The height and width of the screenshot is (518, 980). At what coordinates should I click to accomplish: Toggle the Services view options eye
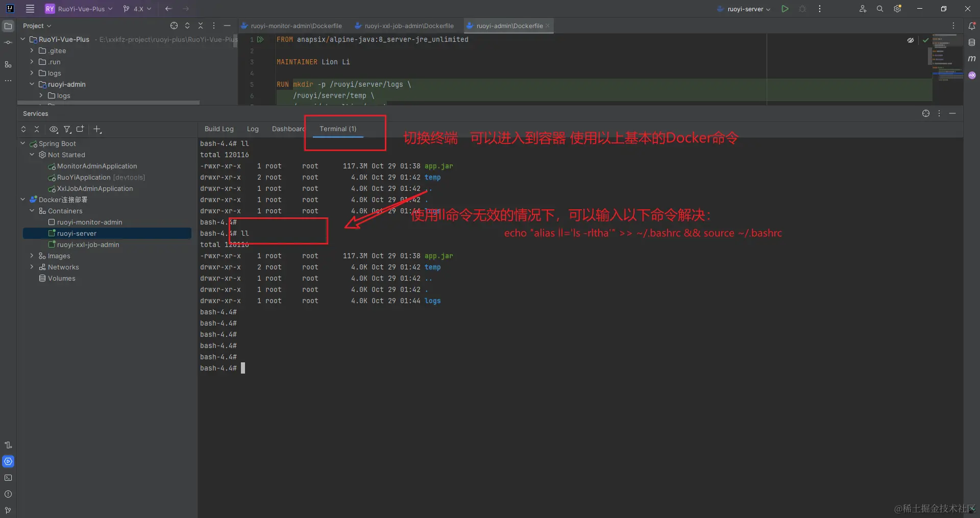(54, 129)
